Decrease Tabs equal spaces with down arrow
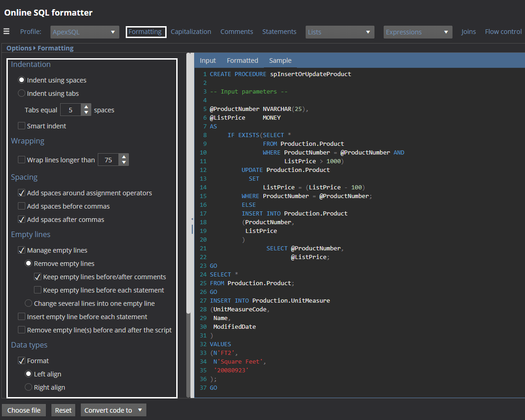The height and width of the screenshot is (420, 525). pyautogui.click(x=86, y=113)
